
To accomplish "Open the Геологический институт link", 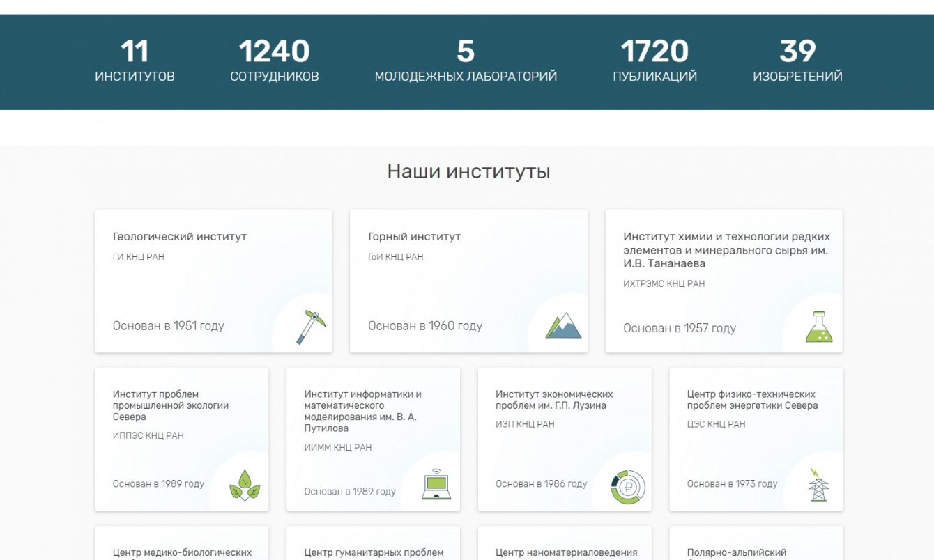I will tap(180, 237).
